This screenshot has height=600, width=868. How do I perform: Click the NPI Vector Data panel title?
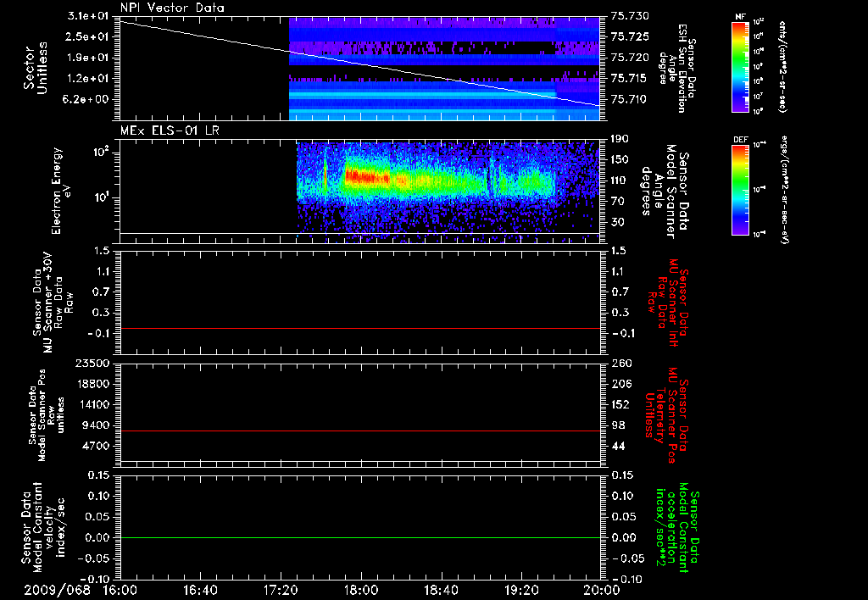(172, 8)
